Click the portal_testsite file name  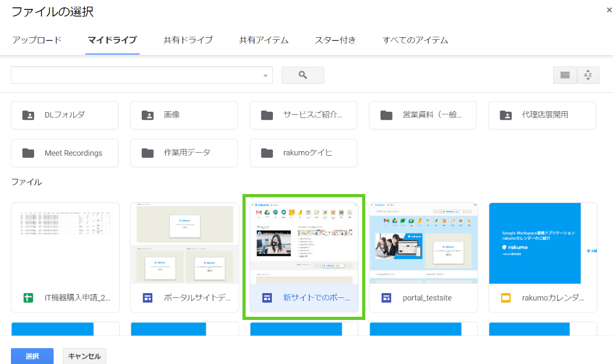(427, 298)
